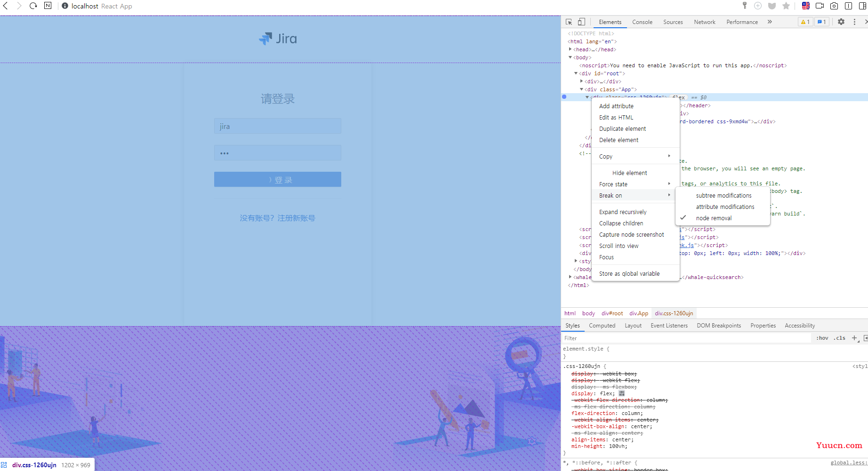Click the shield icon in address bar
This screenshot has height=471, width=868.
(772, 6)
